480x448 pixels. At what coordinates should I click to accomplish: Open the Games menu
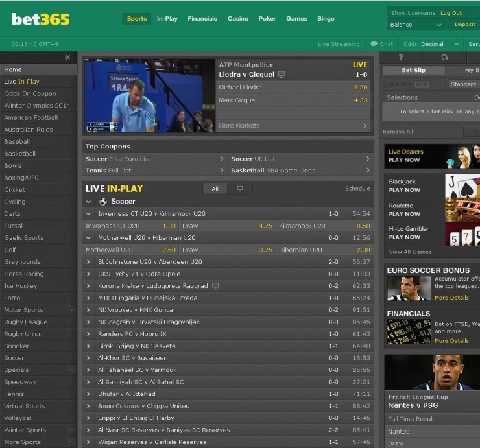(x=296, y=19)
